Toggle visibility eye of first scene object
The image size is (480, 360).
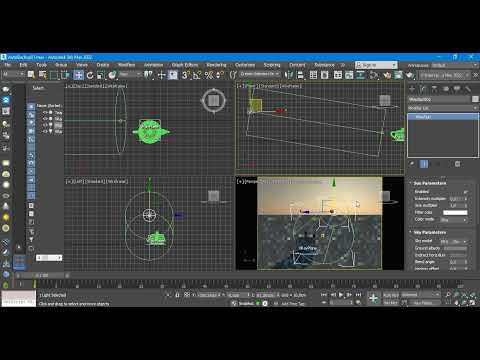coord(45,113)
